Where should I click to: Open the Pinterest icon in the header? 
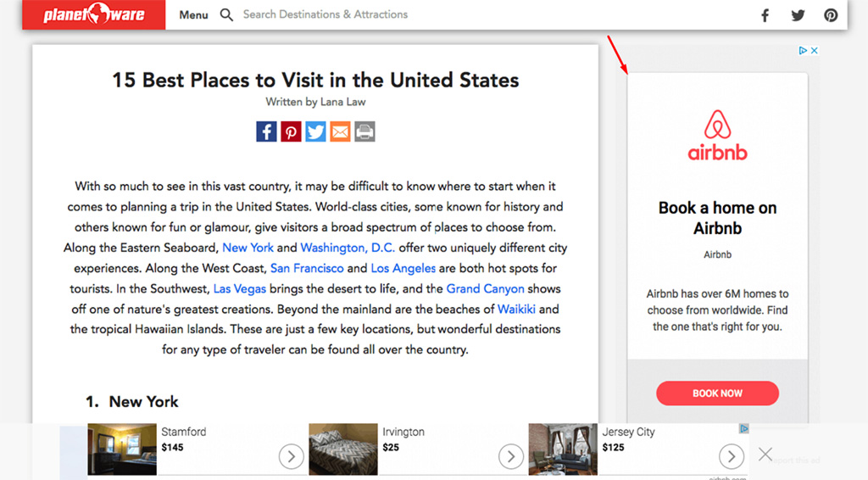pyautogui.click(x=831, y=15)
